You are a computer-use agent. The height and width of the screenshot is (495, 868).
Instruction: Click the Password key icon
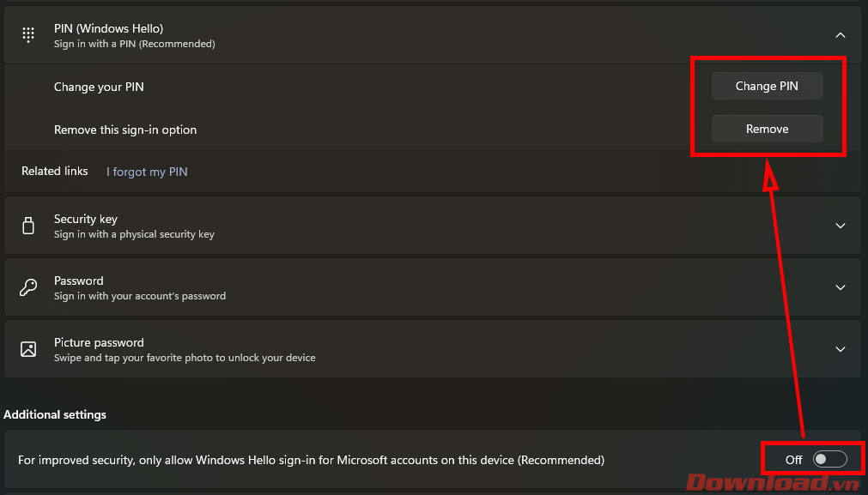pos(28,287)
